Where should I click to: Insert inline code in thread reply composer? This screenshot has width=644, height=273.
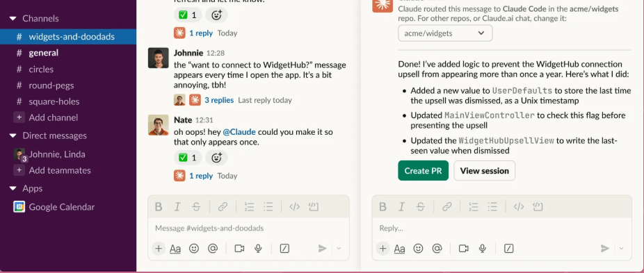coord(519,207)
